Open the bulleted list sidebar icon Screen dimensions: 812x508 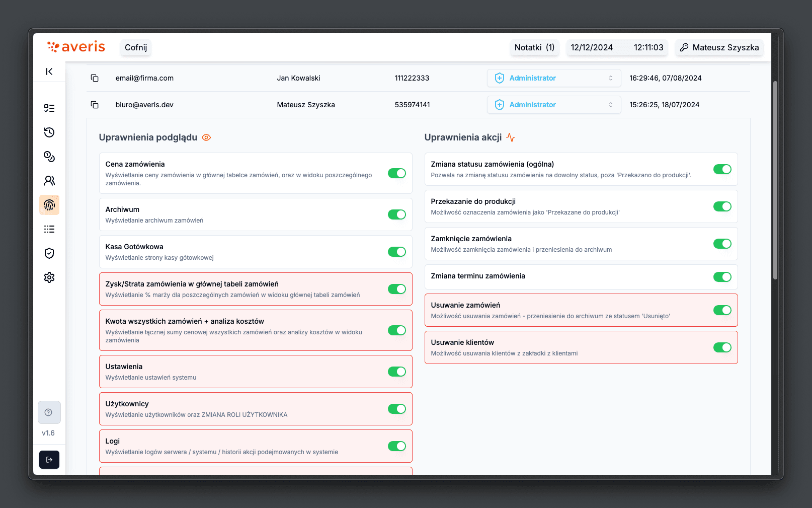pos(49,229)
